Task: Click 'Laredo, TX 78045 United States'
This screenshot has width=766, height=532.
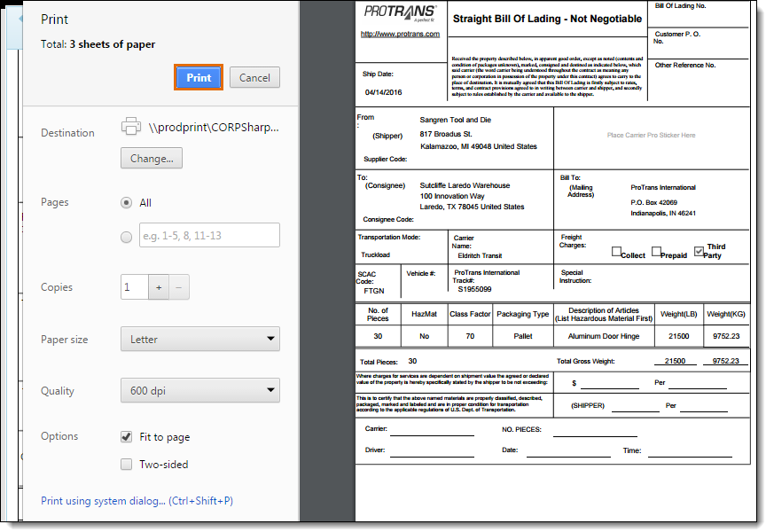Action: pos(472,207)
